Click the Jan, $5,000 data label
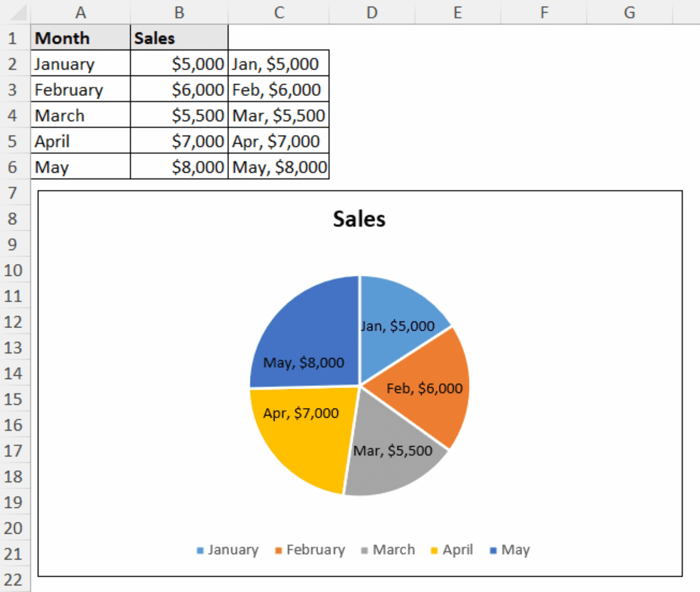700x592 pixels. click(398, 326)
